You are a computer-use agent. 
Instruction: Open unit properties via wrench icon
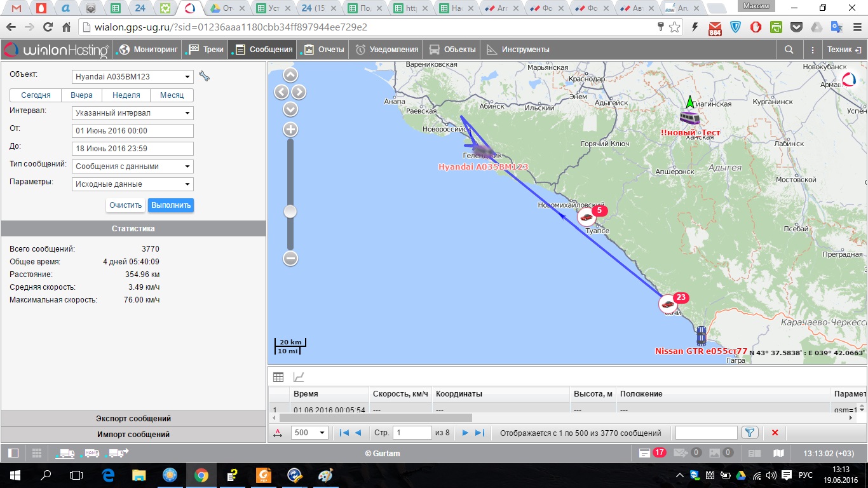click(x=204, y=76)
